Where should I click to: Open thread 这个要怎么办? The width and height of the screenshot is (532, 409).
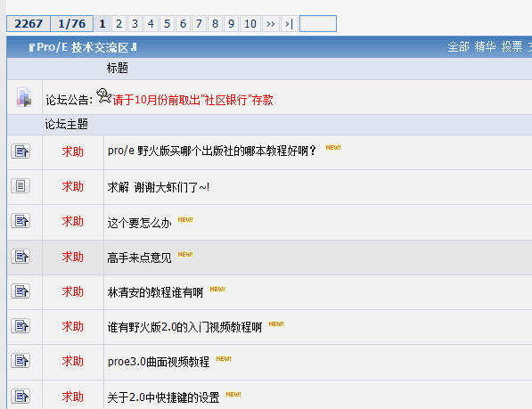click(x=139, y=223)
